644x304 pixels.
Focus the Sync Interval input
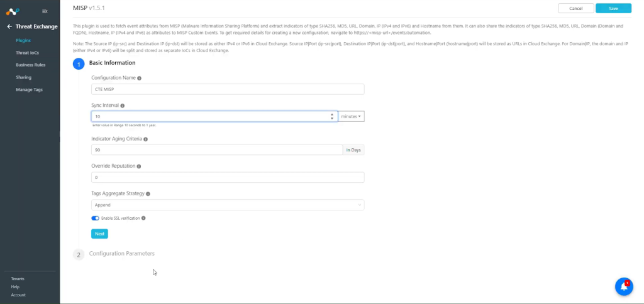tap(214, 117)
